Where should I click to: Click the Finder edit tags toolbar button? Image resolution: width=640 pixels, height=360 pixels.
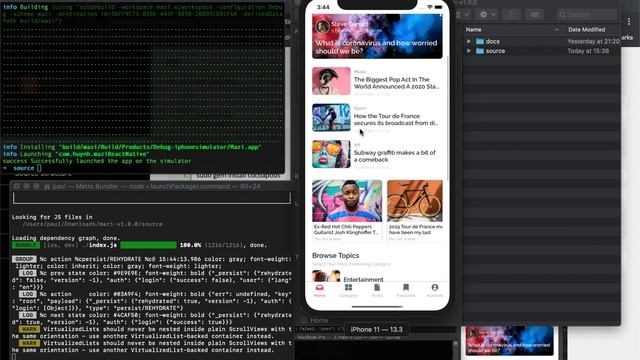[x=534, y=15]
